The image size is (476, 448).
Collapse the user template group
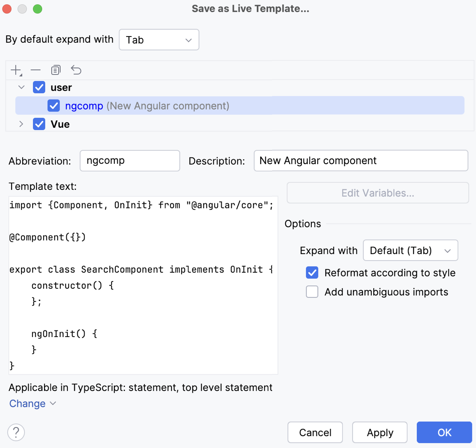21,87
